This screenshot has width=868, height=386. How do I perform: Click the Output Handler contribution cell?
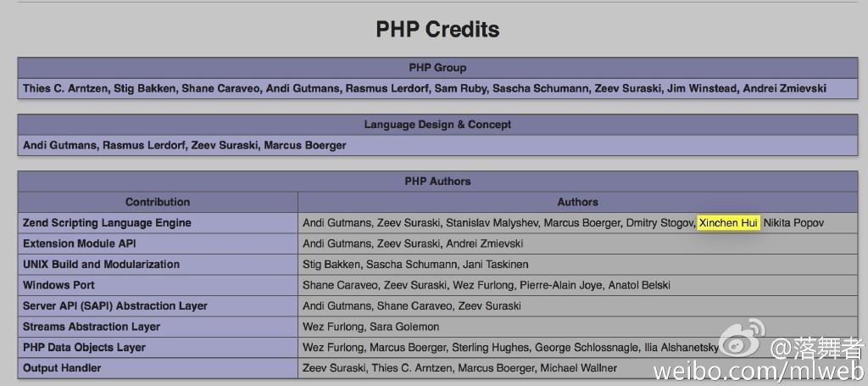click(x=158, y=368)
